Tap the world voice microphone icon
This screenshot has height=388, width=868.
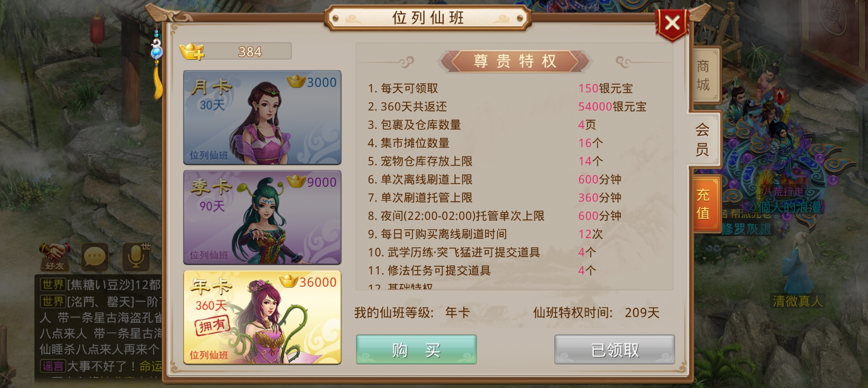(x=136, y=257)
